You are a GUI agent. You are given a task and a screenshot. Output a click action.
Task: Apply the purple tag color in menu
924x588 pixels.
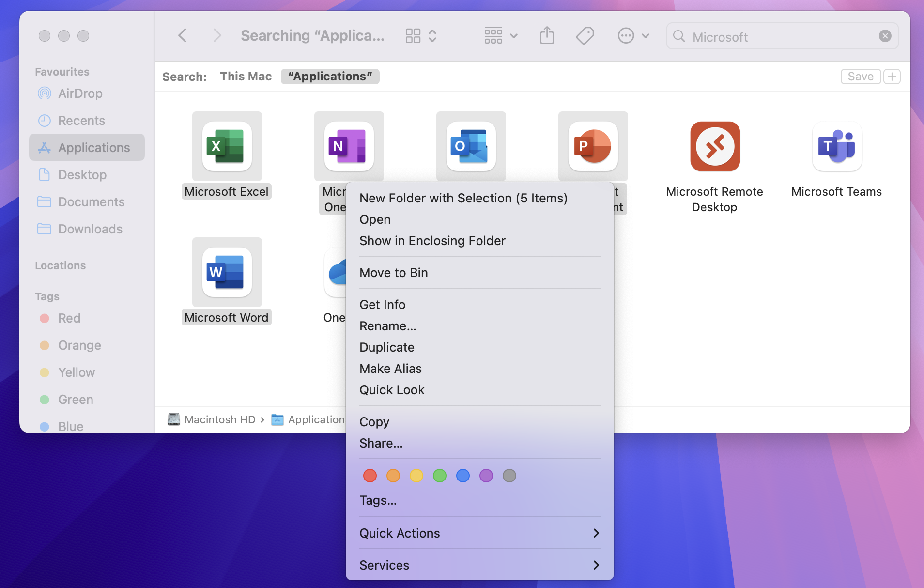coord(486,476)
